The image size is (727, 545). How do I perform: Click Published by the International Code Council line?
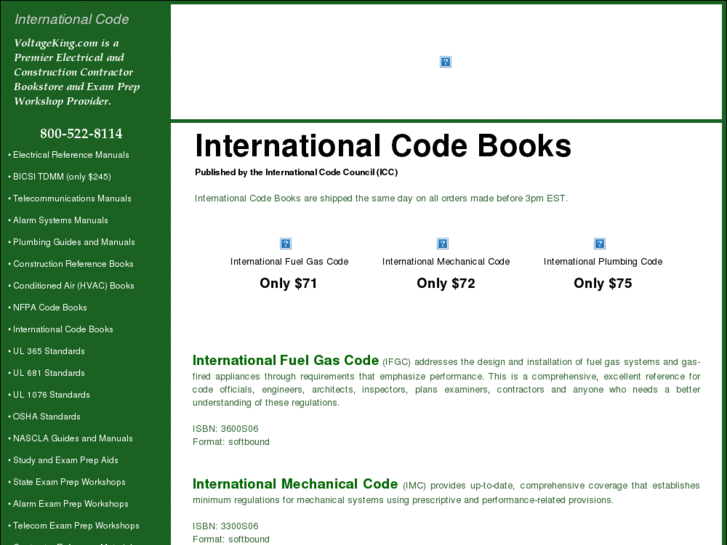coord(296,172)
